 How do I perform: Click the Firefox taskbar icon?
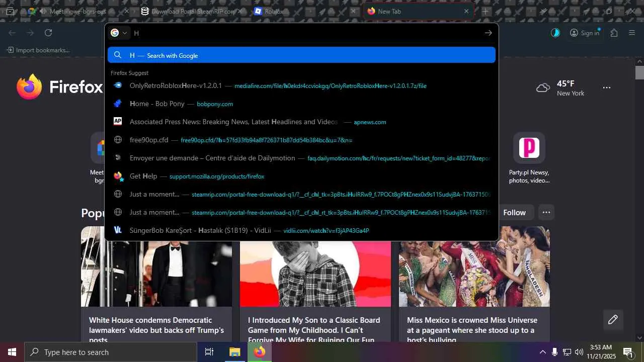pos(260,352)
